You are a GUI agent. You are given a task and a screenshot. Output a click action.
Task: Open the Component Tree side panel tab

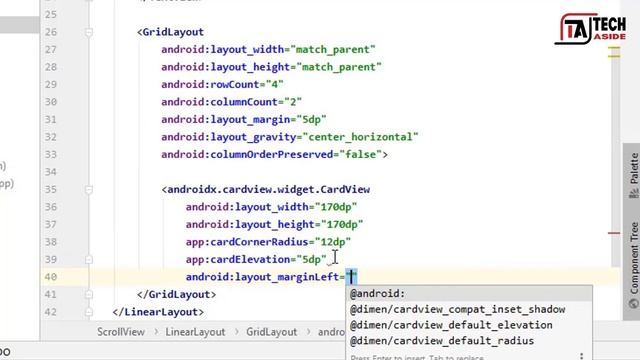tap(633, 264)
